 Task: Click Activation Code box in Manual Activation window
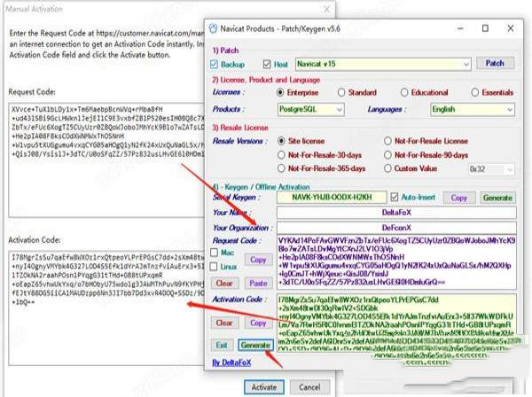[x=106, y=307]
